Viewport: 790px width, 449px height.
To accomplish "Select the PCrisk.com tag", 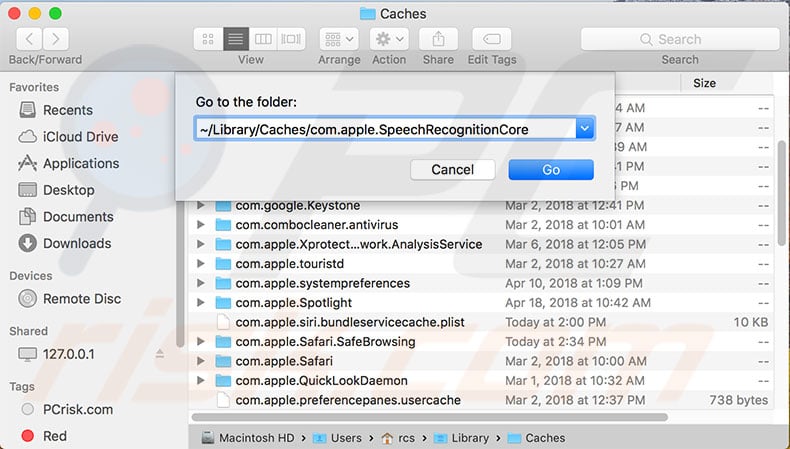I will pyautogui.click(x=78, y=409).
